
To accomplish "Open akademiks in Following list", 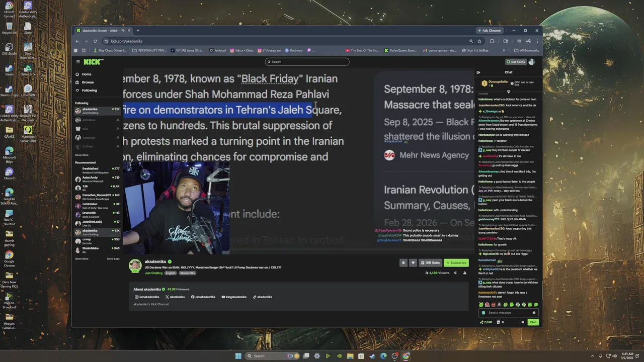I will (97, 111).
